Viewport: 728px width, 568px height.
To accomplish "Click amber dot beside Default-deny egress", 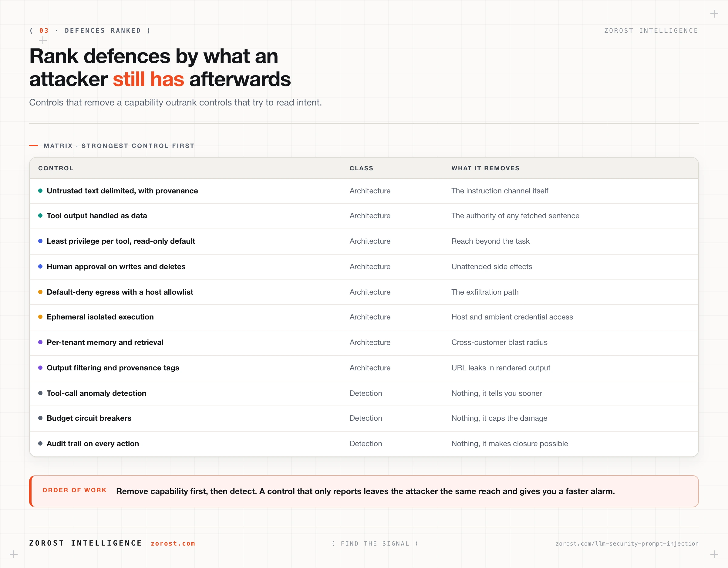I will (x=40, y=292).
